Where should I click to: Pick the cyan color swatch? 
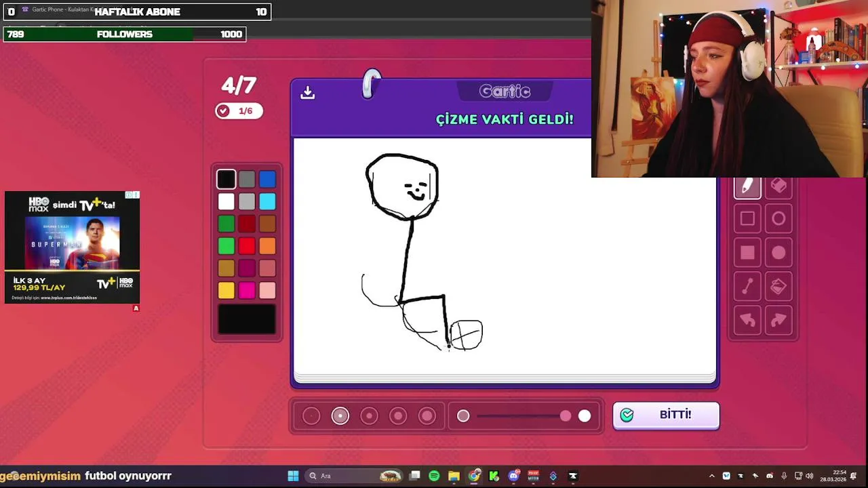click(267, 201)
